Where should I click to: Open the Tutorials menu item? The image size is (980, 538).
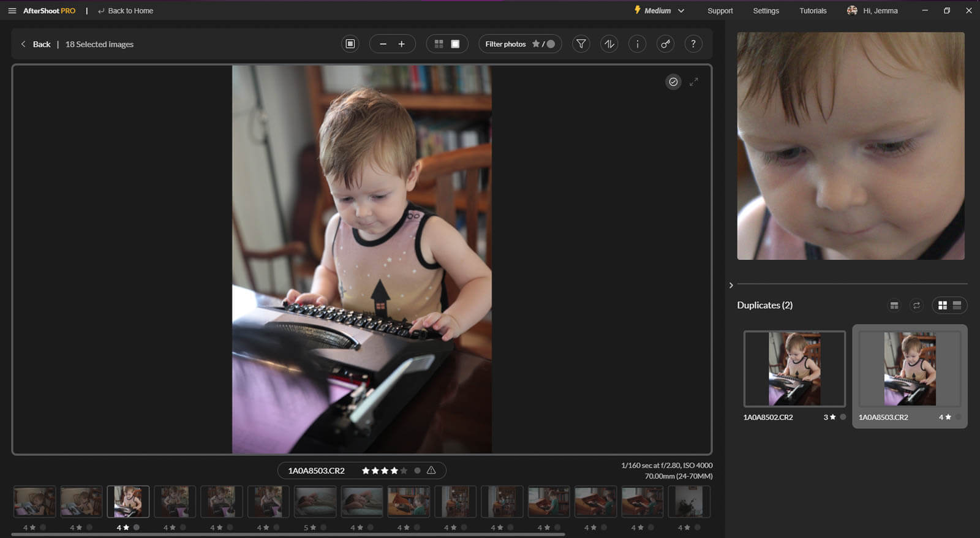[x=812, y=10]
